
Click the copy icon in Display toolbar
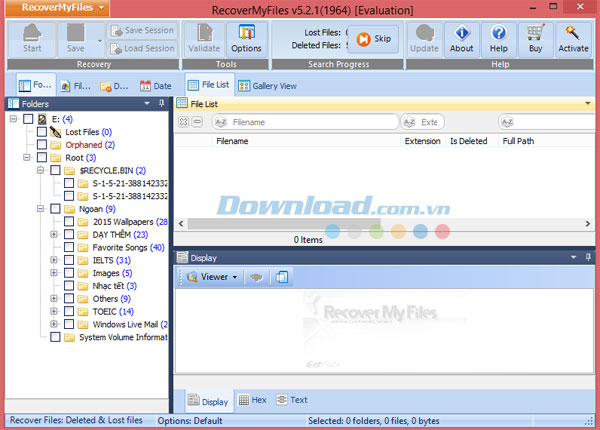pyautogui.click(x=282, y=277)
